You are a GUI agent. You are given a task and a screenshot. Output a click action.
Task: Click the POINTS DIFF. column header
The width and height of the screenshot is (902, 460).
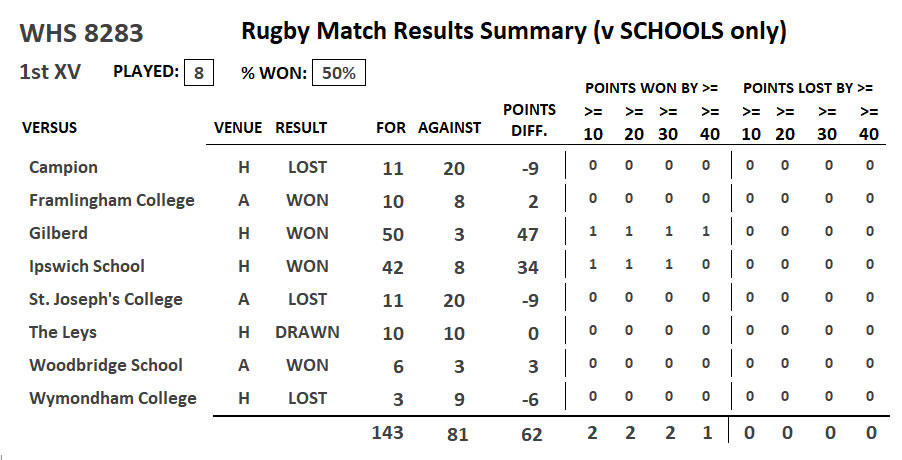pyautogui.click(x=529, y=119)
